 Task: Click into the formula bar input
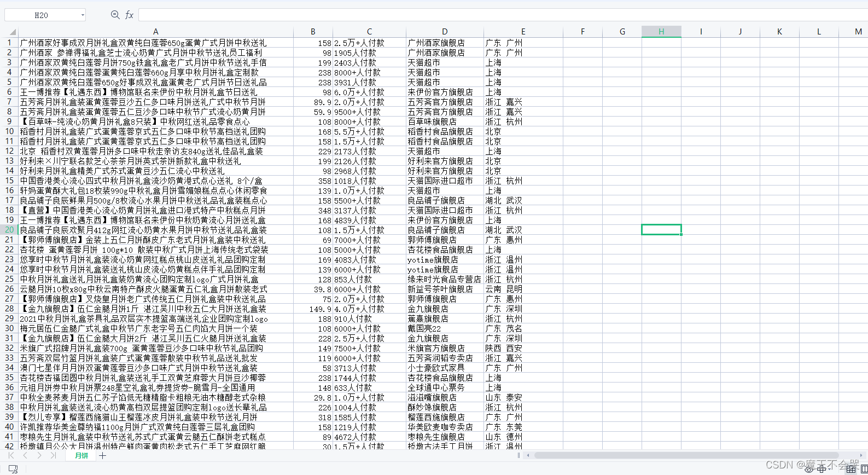(502, 15)
